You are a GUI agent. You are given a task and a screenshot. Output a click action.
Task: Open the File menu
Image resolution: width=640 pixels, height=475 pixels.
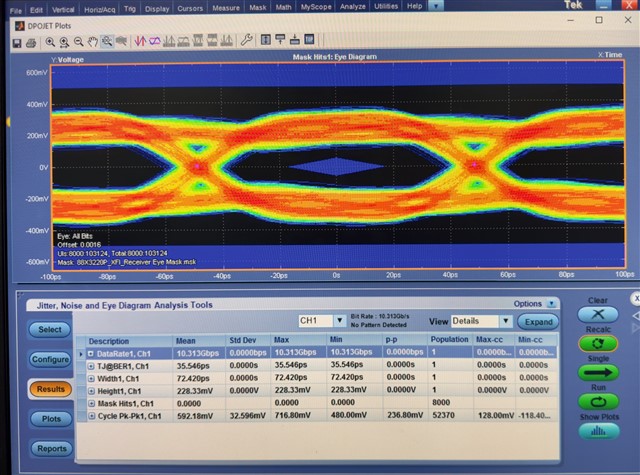point(16,10)
